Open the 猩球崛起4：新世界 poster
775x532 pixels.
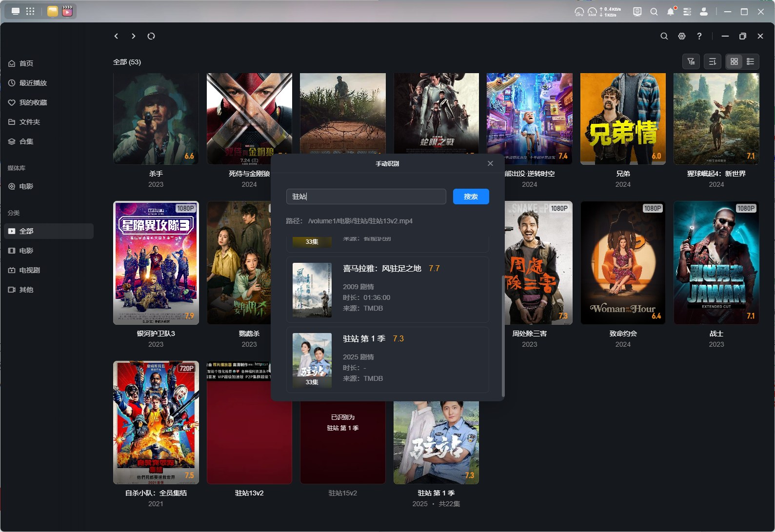tap(716, 119)
